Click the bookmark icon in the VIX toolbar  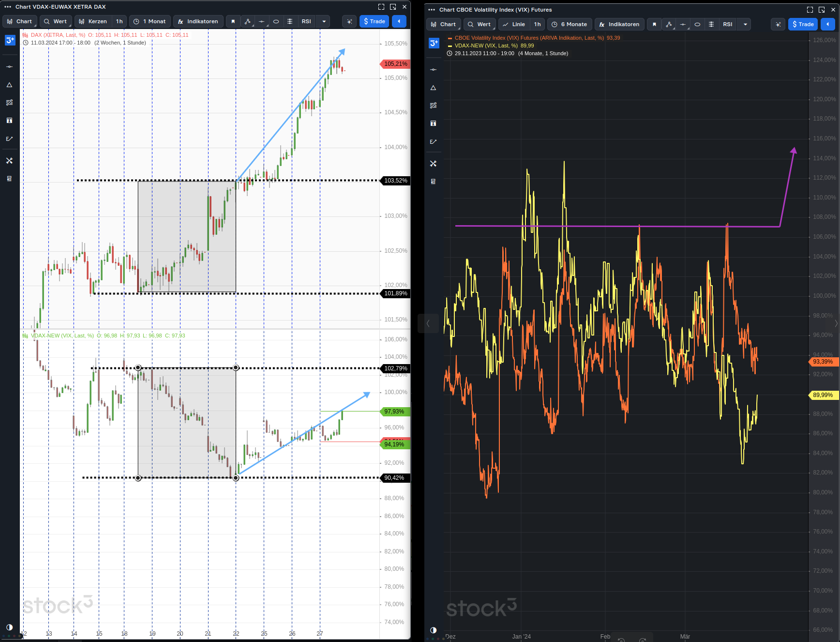[655, 24]
